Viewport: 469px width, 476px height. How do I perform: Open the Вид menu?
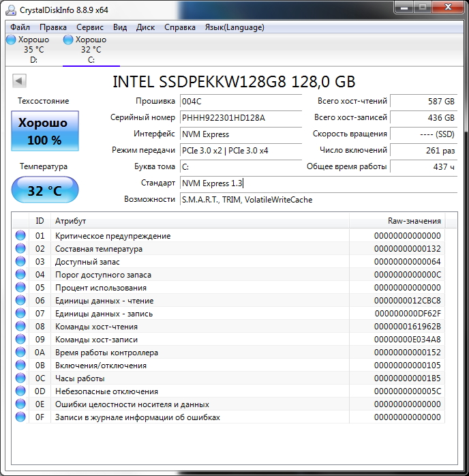[120, 27]
